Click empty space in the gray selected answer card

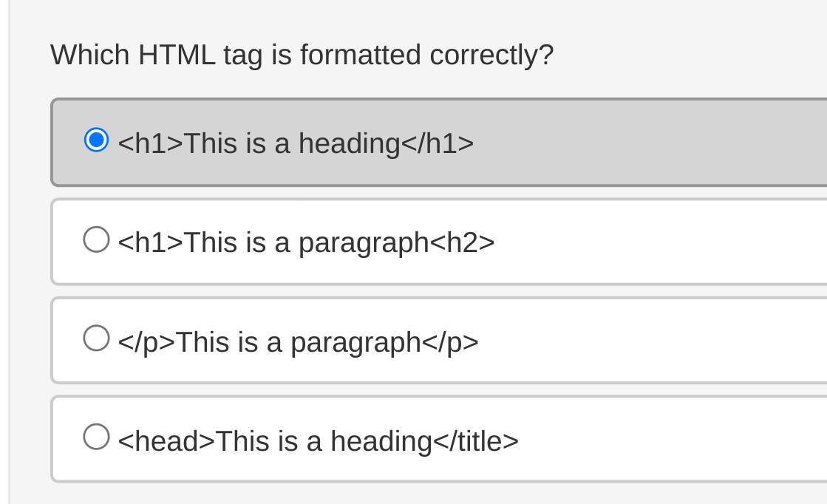[649, 143]
